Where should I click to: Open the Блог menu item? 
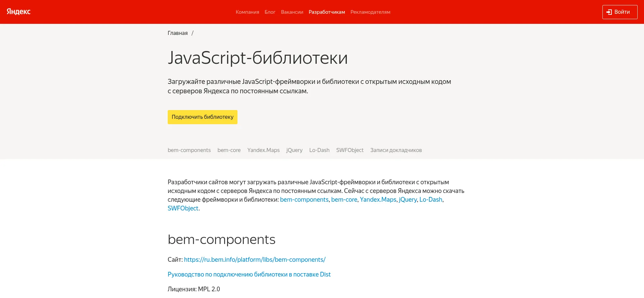[x=270, y=12]
